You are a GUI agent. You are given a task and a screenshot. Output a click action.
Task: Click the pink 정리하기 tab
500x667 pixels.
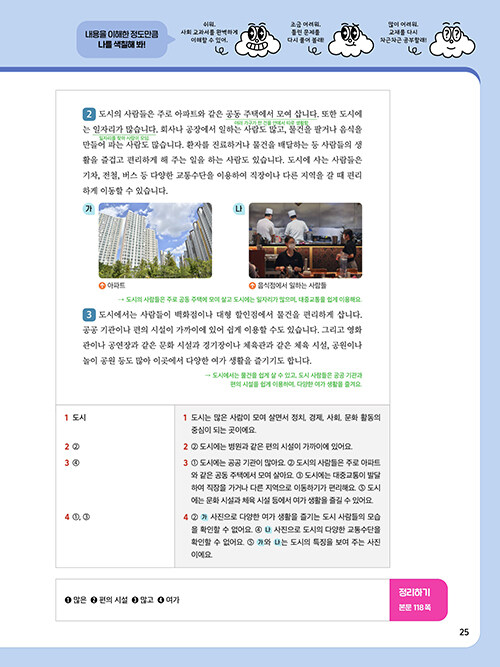pyautogui.click(x=418, y=600)
